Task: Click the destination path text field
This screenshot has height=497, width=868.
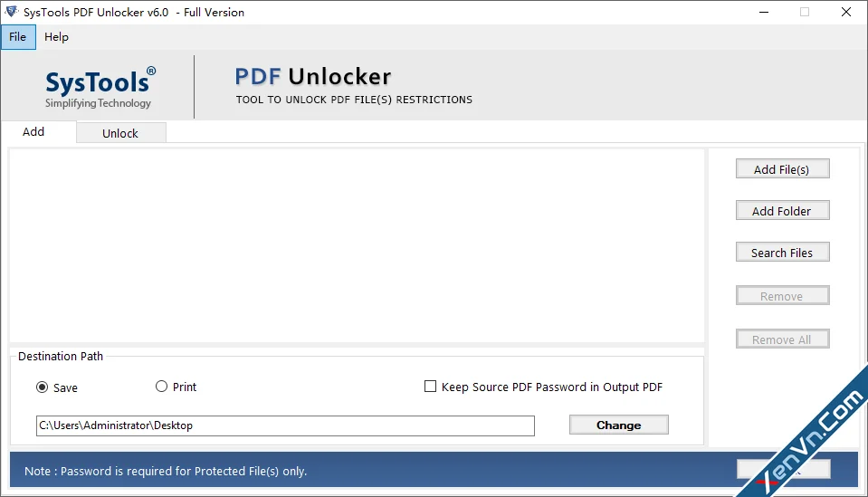Action: point(285,425)
